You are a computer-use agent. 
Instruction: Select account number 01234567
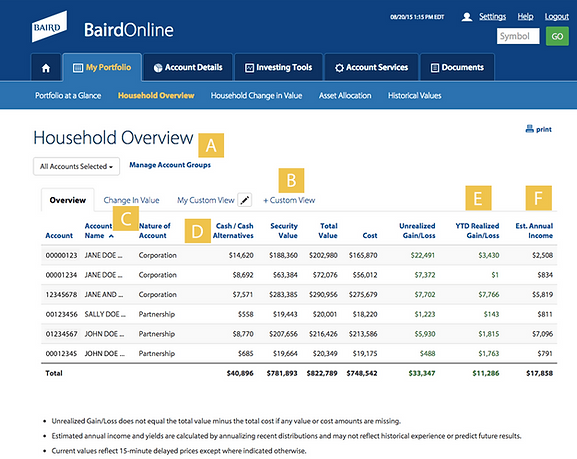click(61, 334)
